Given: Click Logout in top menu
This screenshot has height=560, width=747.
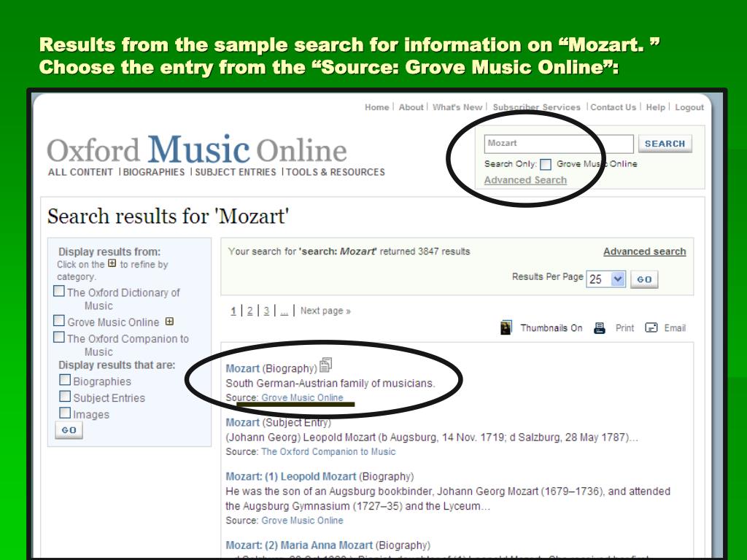Looking at the screenshot, I should [689, 107].
